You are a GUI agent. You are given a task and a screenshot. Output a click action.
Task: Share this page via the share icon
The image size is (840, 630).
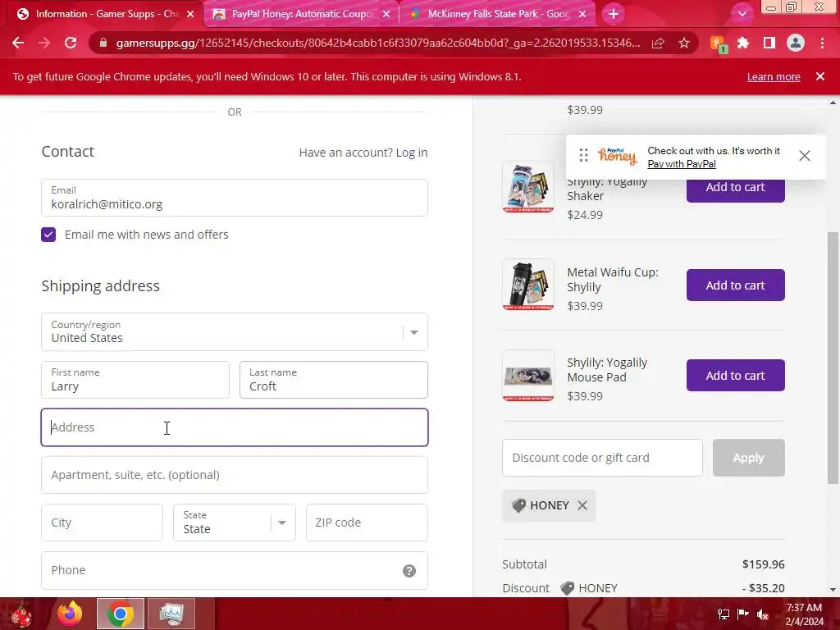pos(658,43)
